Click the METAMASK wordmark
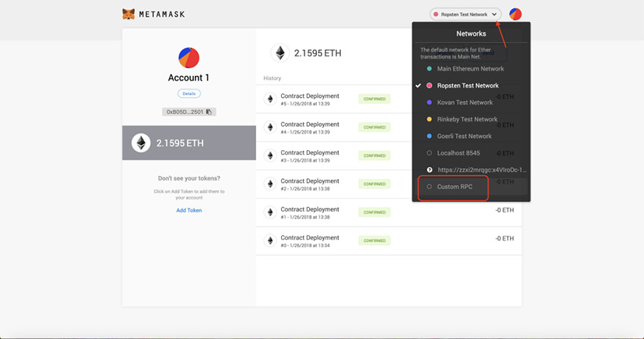This screenshot has height=339, width=644. [162, 14]
